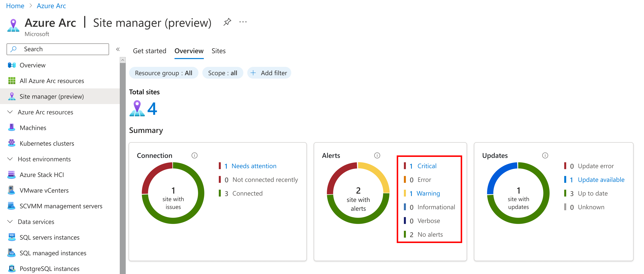This screenshot has height=274, width=644.
Task: Open Machines in the sidebar
Action: click(33, 128)
